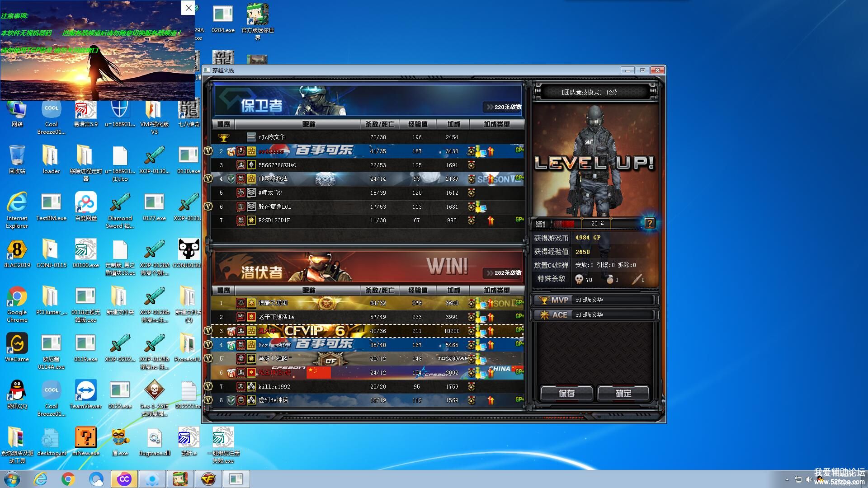Open the Windows Start button
The height and width of the screenshot is (488, 868).
[x=12, y=479]
